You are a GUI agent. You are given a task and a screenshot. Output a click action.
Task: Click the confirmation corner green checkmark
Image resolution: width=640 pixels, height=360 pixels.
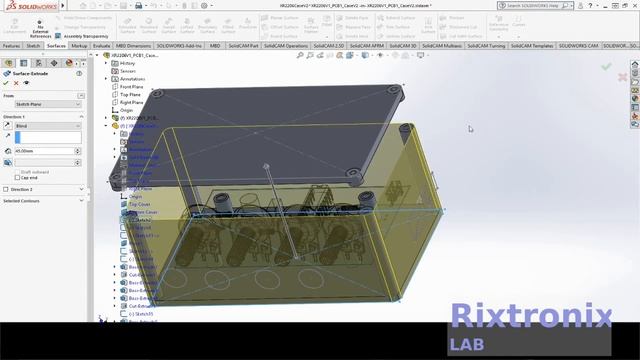tap(606, 66)
